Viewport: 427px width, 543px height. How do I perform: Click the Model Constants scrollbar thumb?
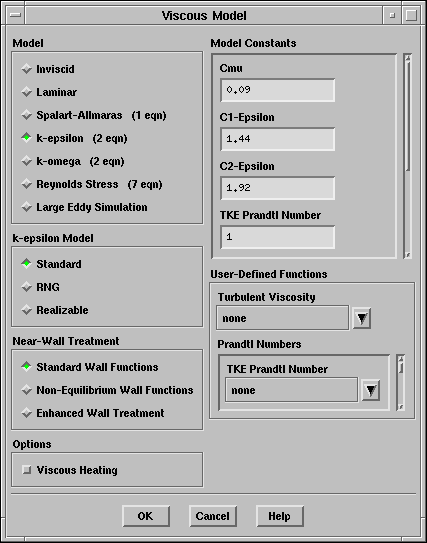408,116
